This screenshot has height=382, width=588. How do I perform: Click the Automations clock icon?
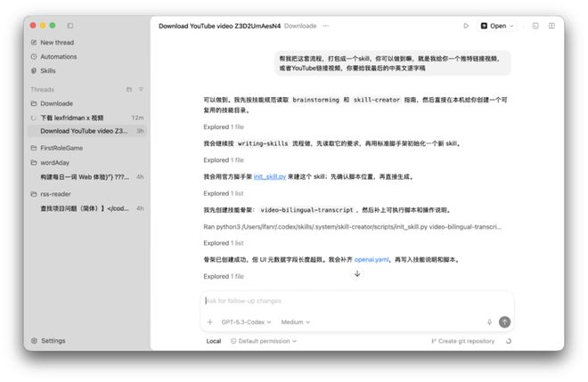pyautogui.click(x=34, y=57)
